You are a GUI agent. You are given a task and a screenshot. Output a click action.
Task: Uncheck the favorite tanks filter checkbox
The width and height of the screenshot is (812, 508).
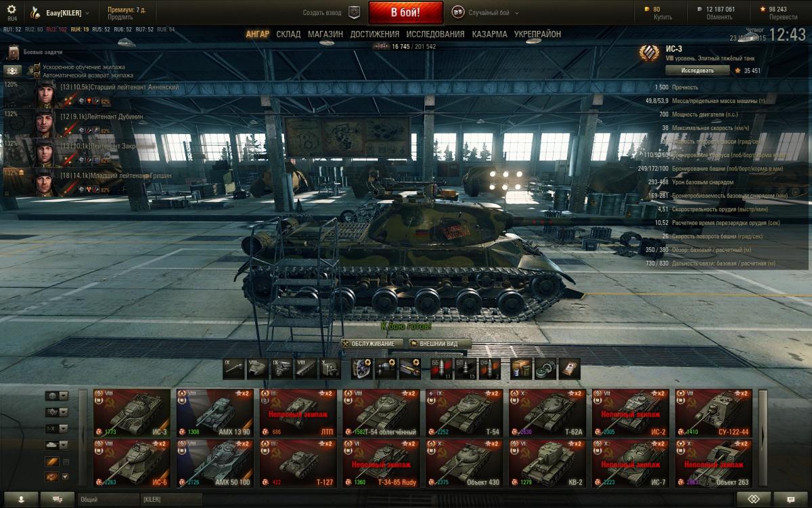65,477
